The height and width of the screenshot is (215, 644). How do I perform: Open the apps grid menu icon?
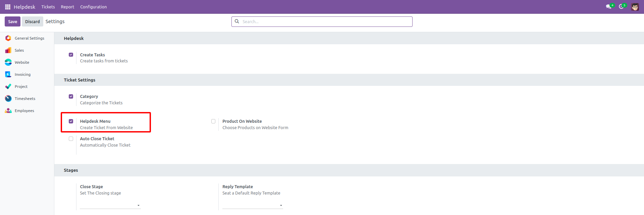pyautogui.click(x=8, y=7)
